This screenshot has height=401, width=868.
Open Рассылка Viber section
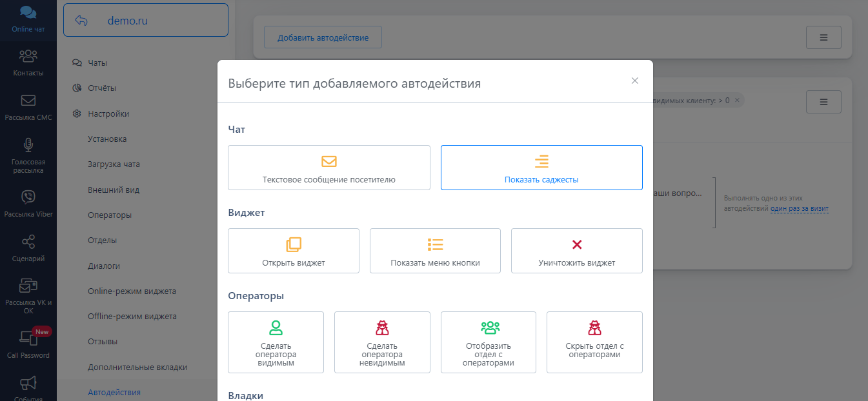click(x=28, y=204)
